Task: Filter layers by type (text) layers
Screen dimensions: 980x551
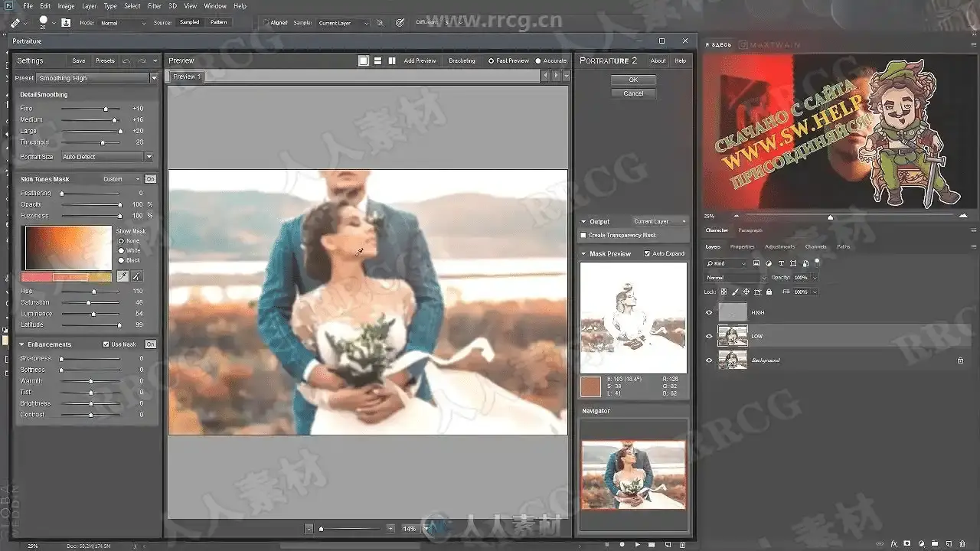Action: click(781, 263)
